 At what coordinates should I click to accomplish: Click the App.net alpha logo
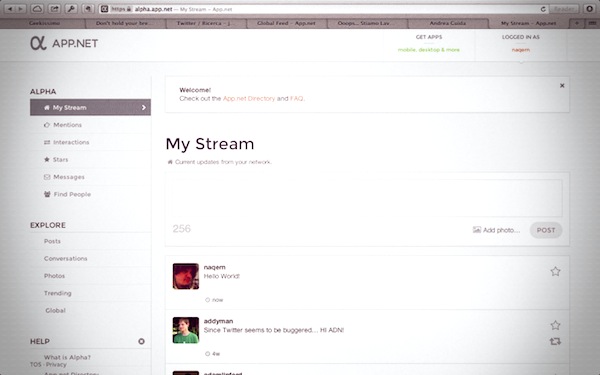tap(64, 43)
